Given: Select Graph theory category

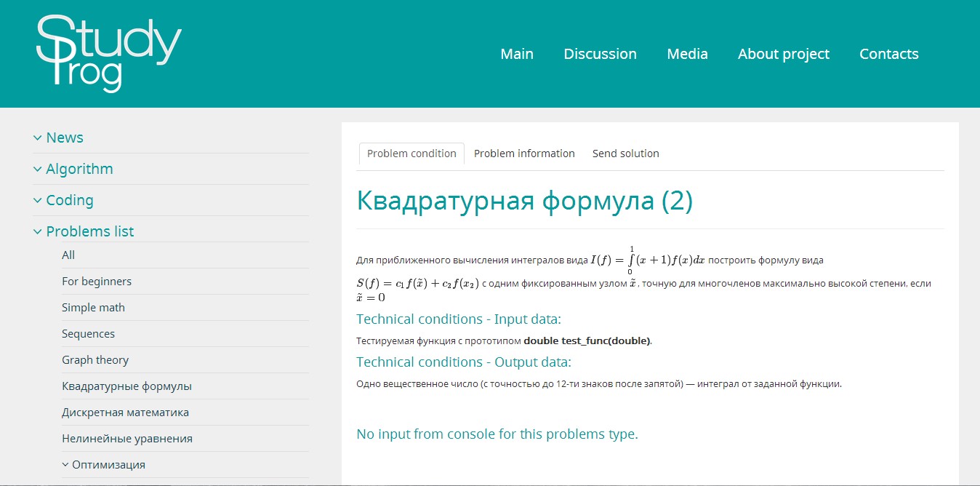Looking at the screenshot, I should point(95,359).
